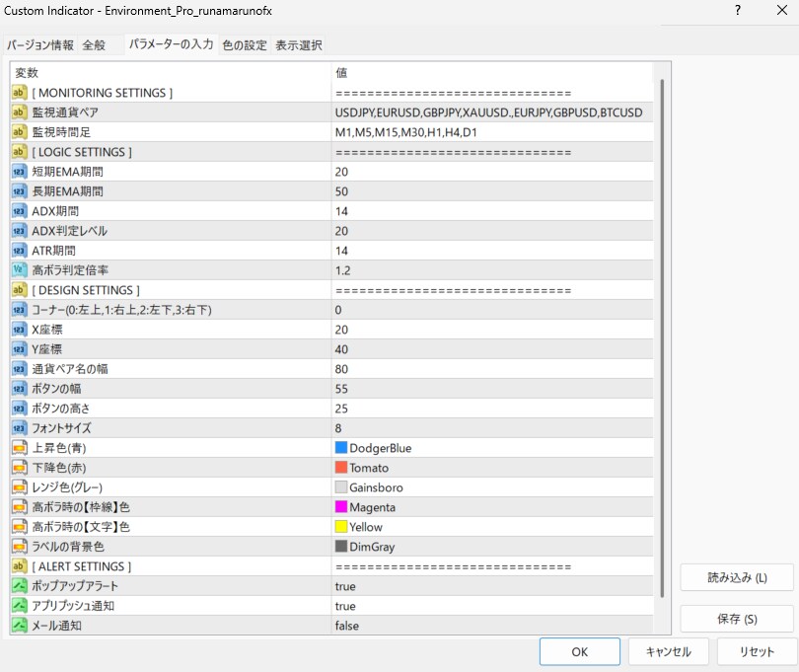Click the integer icon beside ボタンの高さ

(19, 409)
